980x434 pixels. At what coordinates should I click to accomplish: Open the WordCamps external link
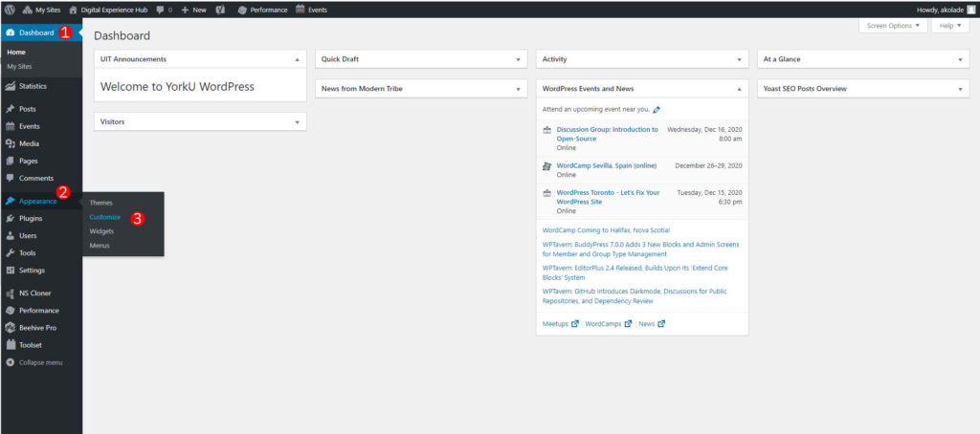coord(608,324)
